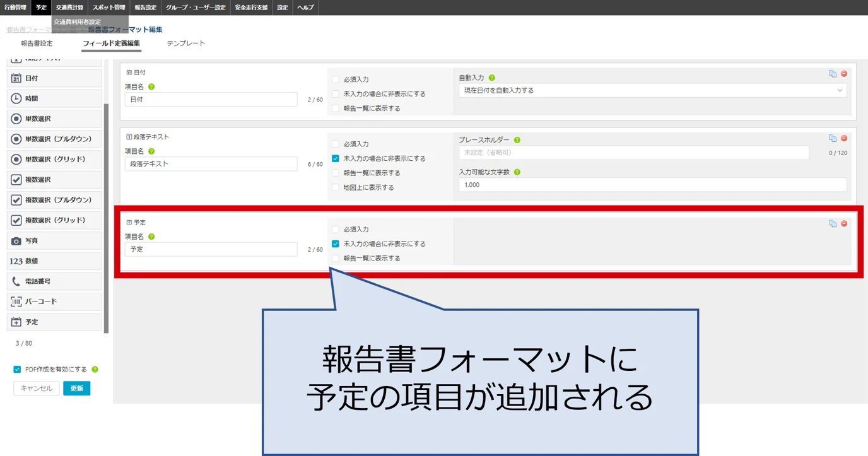Switch to the フィールド定義編集 tab
This screenshot has width=868, height=456.
pyautogui.click(x=111, y=44)
